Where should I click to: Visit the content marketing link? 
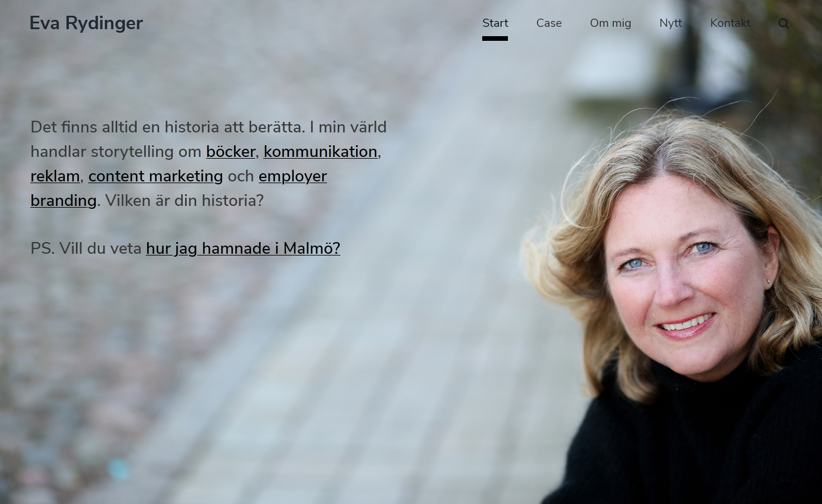click(155, 176)
